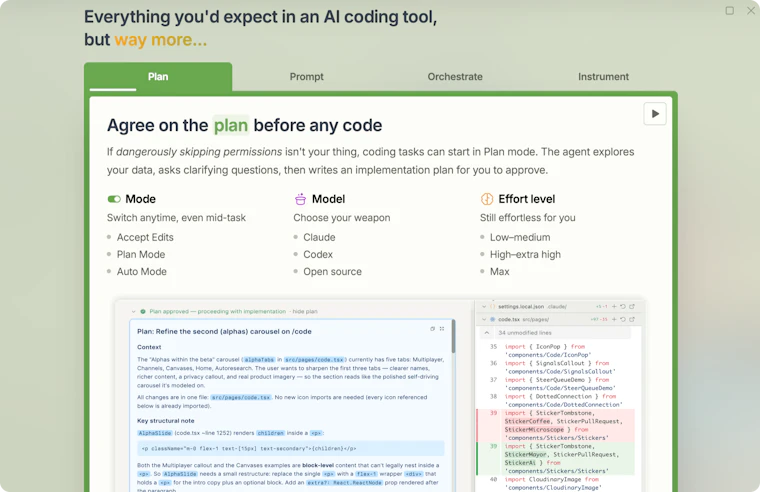Click the orange Effort level brain icon
The image size is (760, 492).
(x=487, y=199)
